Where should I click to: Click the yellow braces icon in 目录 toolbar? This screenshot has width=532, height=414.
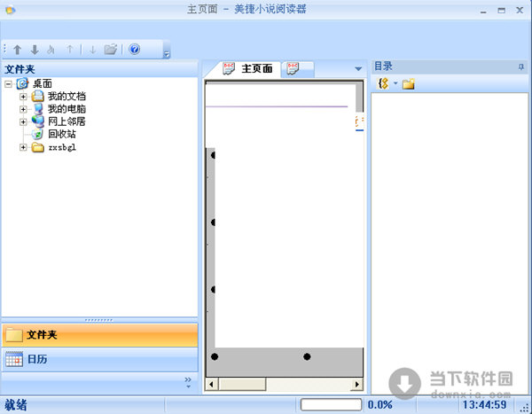coord(383,83)
